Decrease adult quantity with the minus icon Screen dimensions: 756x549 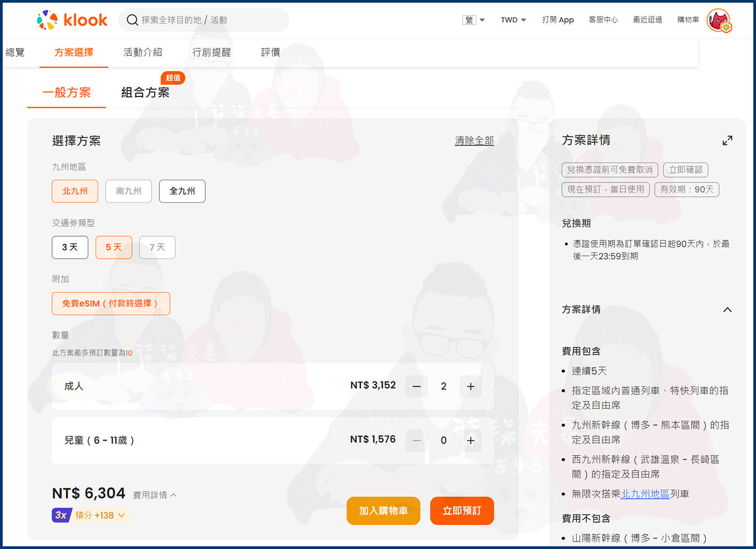coord(416,386)
